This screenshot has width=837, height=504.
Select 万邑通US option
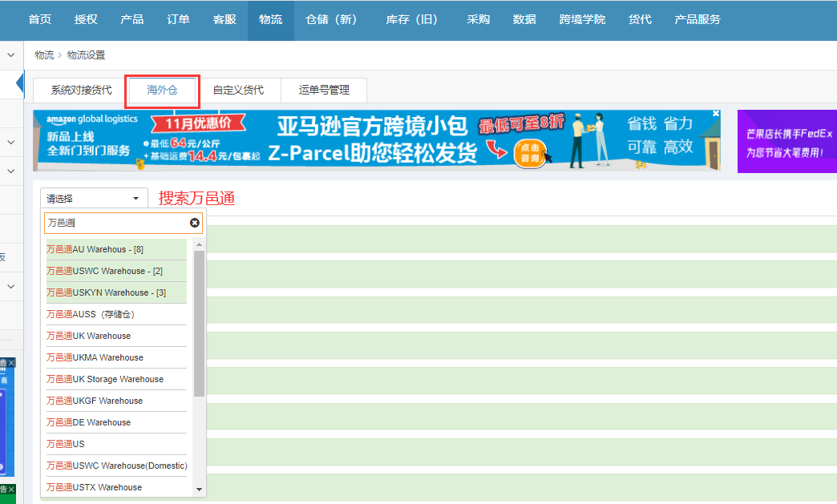116,444
